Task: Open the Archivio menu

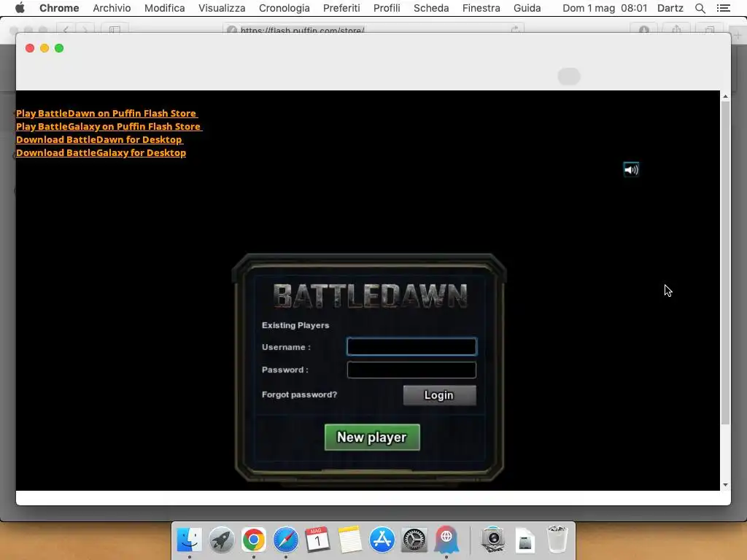Action: coord(112,8)
